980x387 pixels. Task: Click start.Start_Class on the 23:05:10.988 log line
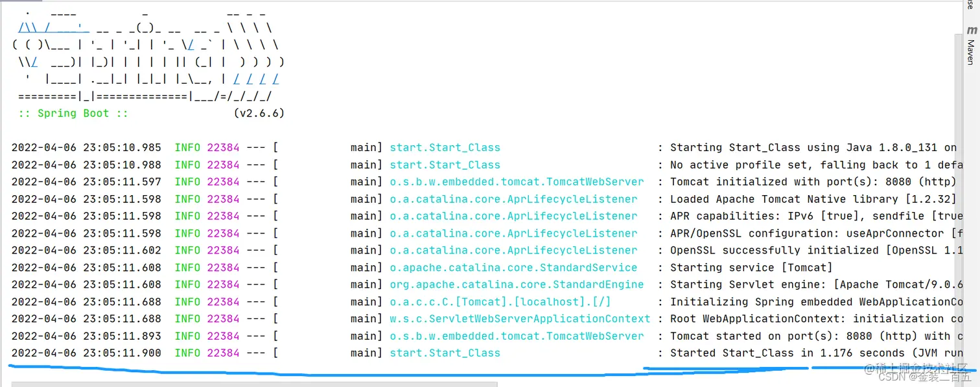pos(445,165)
